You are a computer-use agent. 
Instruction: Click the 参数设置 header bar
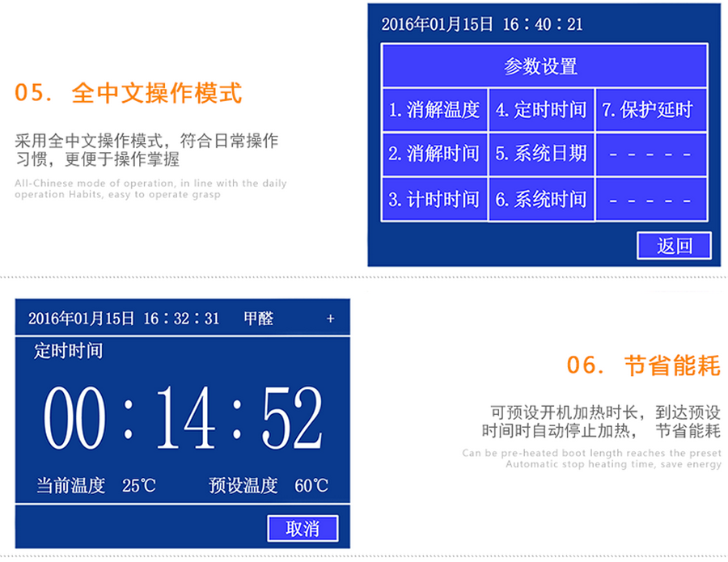pyautogui.click(x=540, y=66)
